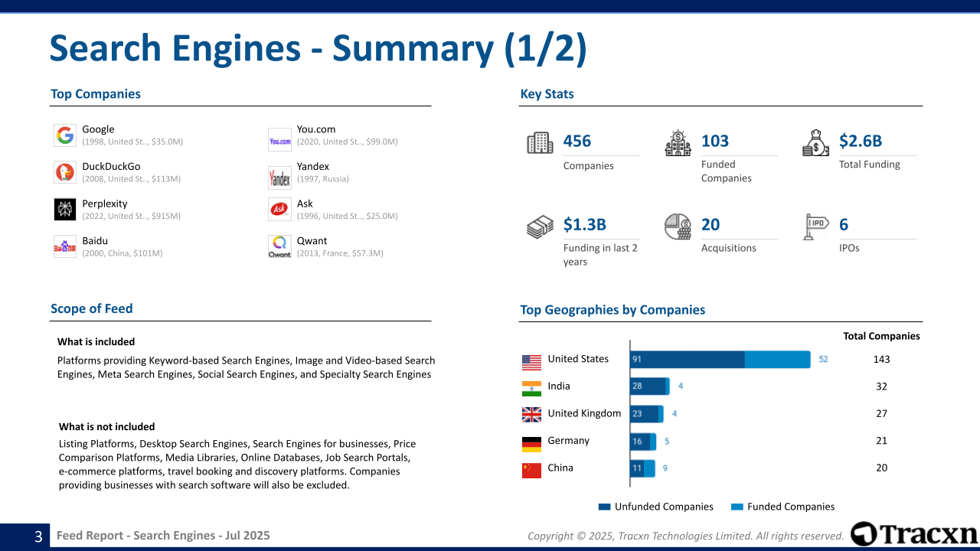Click the building icon beside 456 Companies
The image size is (980, 551).
[540, 143]
